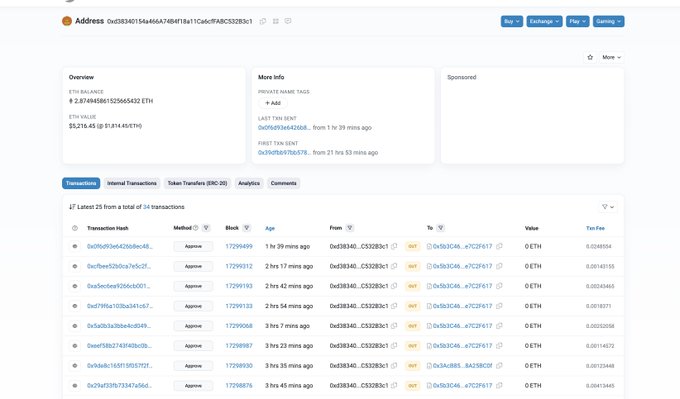
Task: Open block 17299193 link
Action: pos(239,286)
